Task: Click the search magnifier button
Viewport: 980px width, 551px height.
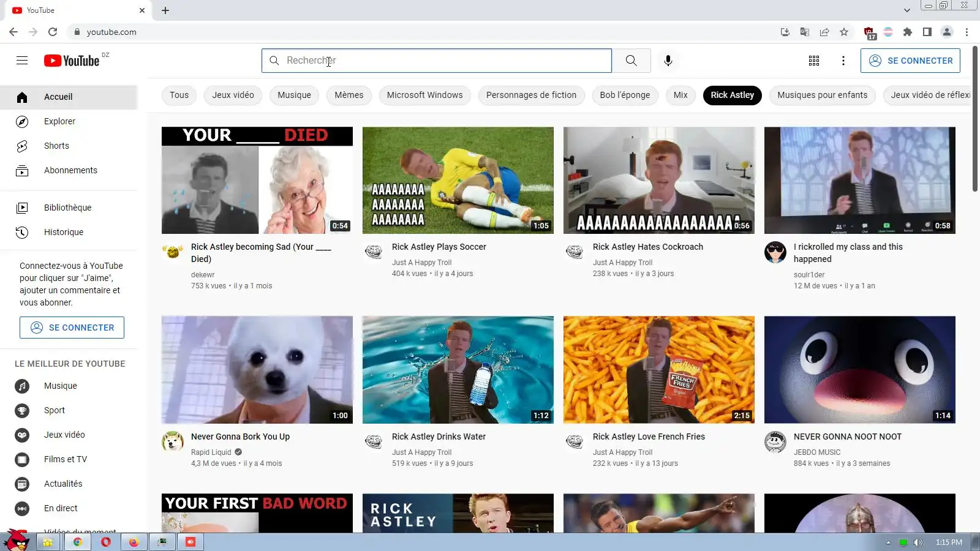Action: 631,61
